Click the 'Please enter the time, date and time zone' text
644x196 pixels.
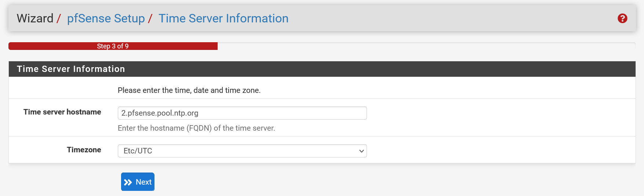point(189,90)
